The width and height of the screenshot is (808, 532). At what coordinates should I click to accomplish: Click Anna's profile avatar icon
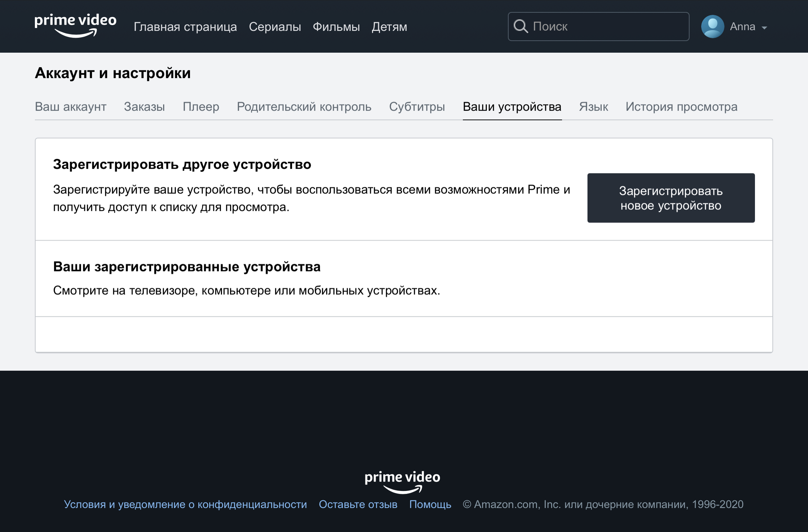pyautogui.click(x=712, y=27)
